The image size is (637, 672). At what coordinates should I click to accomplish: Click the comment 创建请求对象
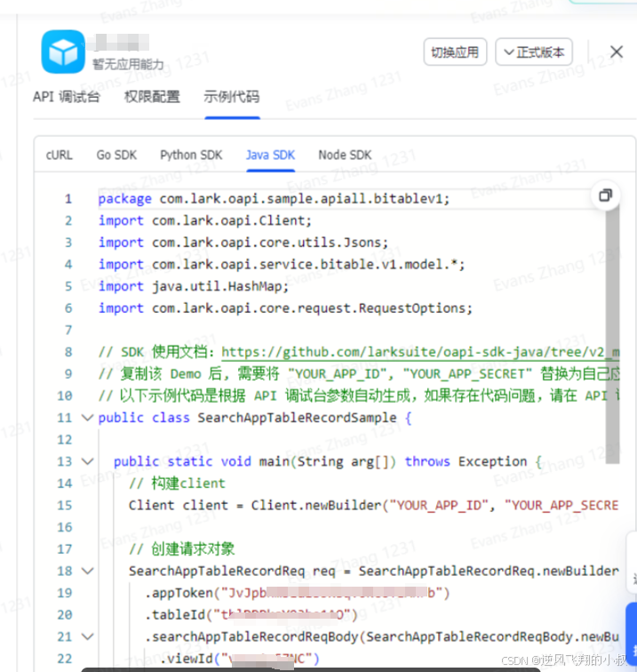(x=181, y=549)
